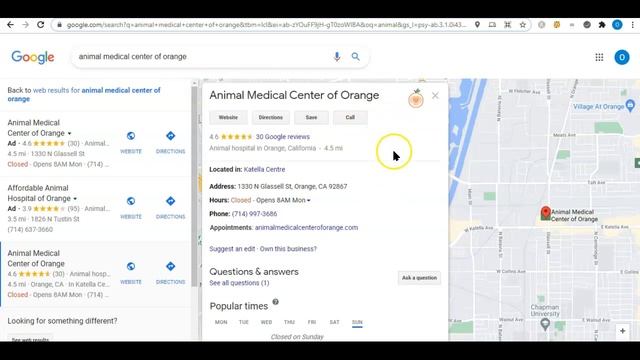Image resolution: width=640 pixels, height=360 pixels.
Task: Zoom in map with plus button
Action: [622, 331]
